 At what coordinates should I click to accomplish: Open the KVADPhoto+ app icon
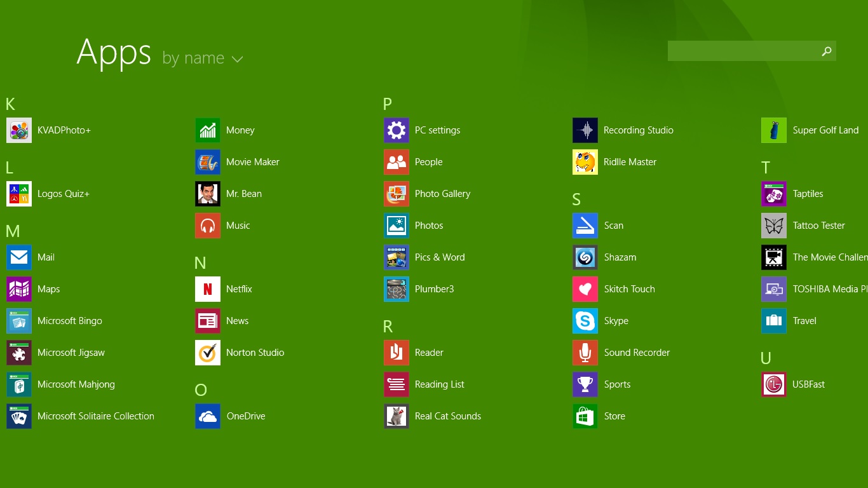(x=19, y=130)
